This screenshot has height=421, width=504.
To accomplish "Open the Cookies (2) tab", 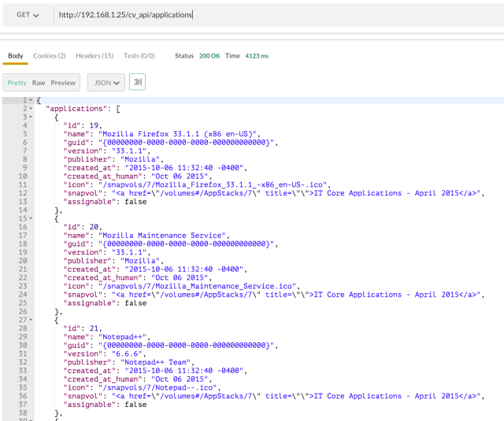I will click(49, 56).
